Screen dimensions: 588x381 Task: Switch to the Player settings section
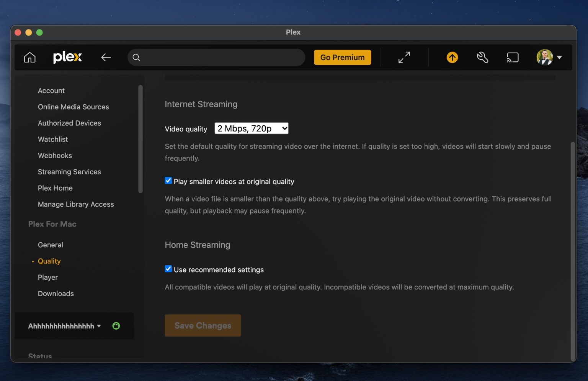coord(48,277)
